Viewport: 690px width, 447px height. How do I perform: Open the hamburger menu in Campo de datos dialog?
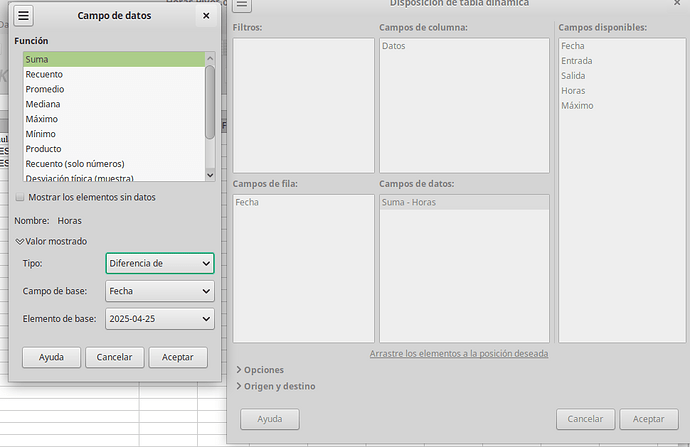(23, 16)
